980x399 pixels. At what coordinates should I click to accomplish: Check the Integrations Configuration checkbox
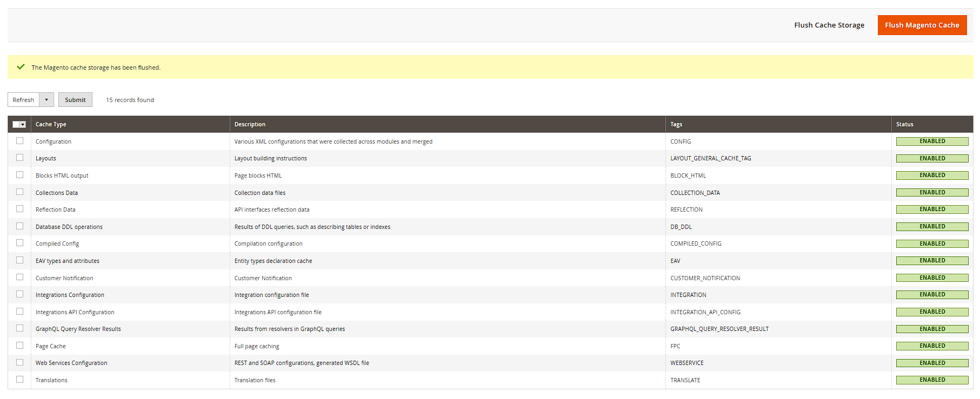click(x=20, y=294)
